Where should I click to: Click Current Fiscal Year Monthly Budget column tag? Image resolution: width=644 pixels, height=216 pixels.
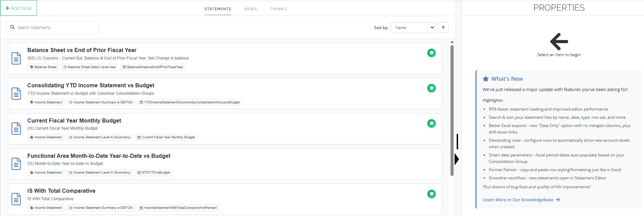(166, 137)
